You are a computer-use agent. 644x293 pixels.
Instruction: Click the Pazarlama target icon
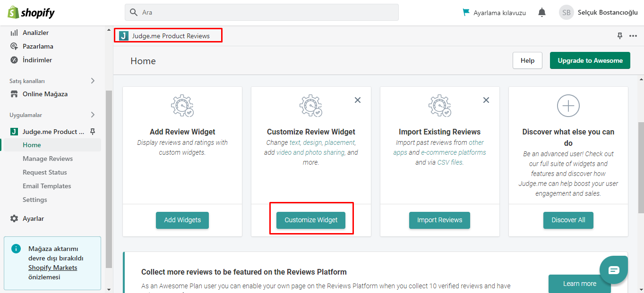point(14,46)
